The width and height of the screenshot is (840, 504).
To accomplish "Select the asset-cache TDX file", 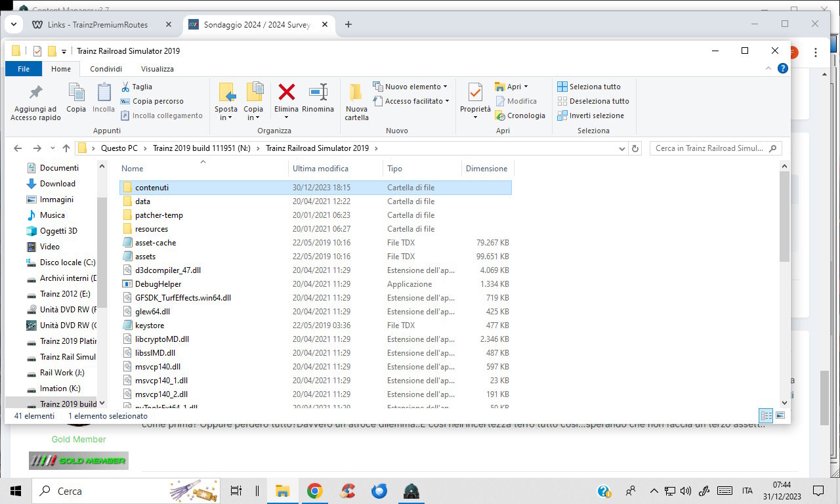I will pyautogui.click(x=316, y=243).
